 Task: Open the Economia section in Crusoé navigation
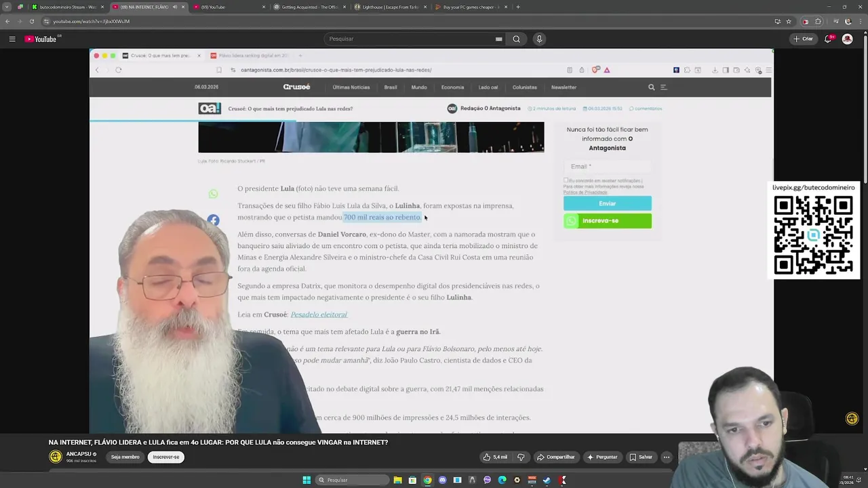[452, 87]
